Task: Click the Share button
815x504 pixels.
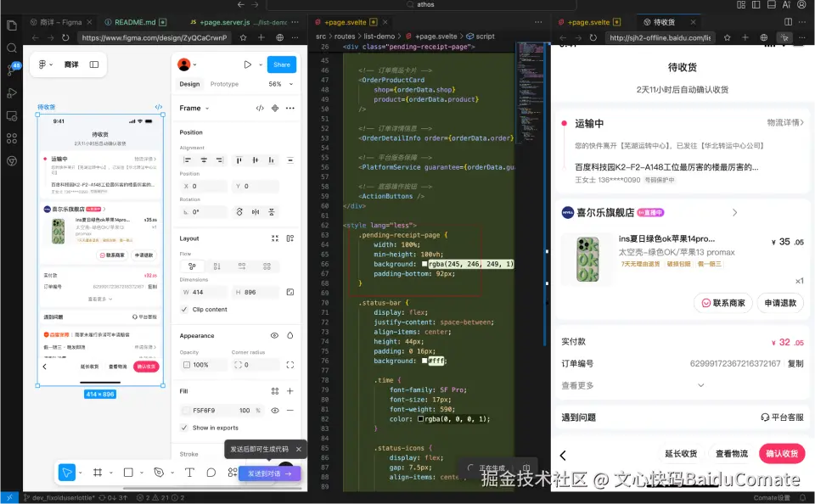Action: coord(281,64)
